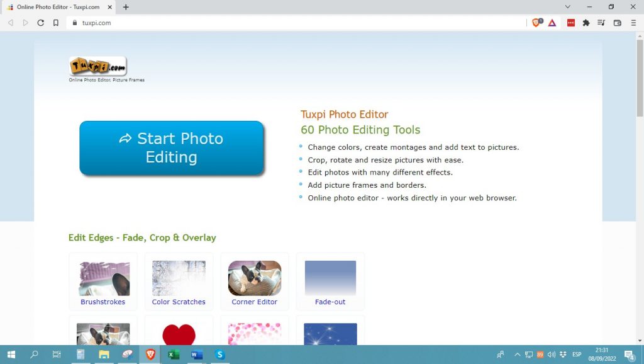
Task: Show hidden system tray icons
Action: pos(518,355)
